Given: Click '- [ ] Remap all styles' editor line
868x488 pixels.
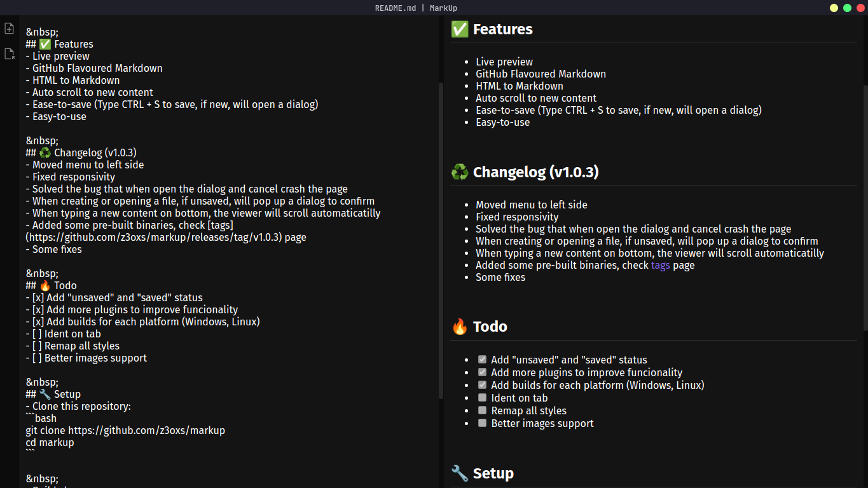Looking at the screenshot, I should (72, 346).
